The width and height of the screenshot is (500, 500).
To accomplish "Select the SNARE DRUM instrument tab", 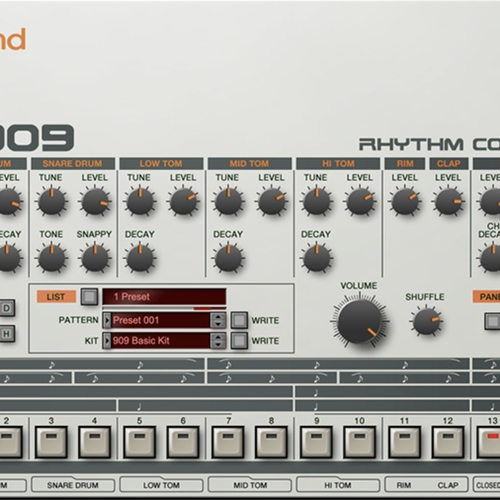I will (x=73, y=485).
